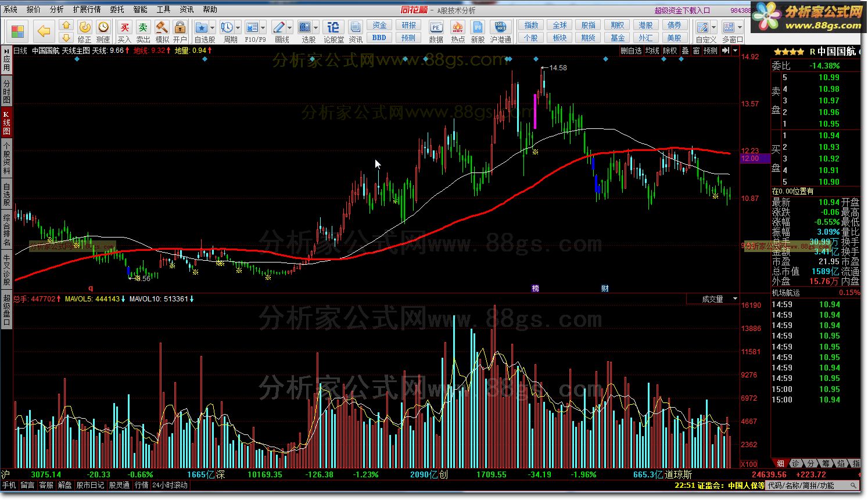Click the colorful home grid icon
This screenshot has height=500, width=868.
pyautogui.click(x=18, y=31)
